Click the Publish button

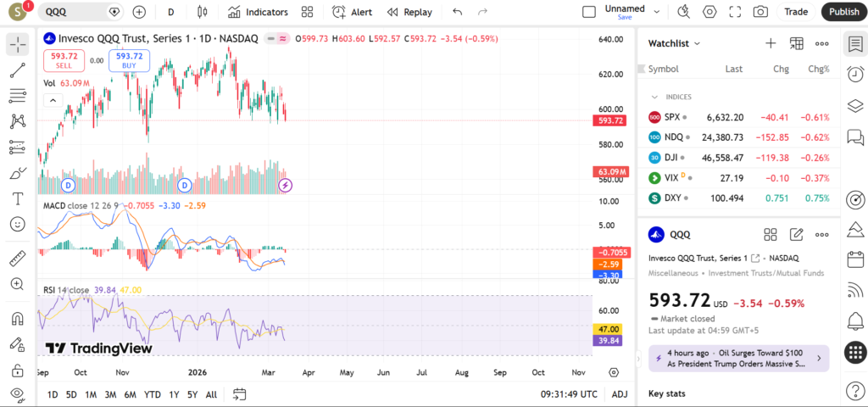843,12
